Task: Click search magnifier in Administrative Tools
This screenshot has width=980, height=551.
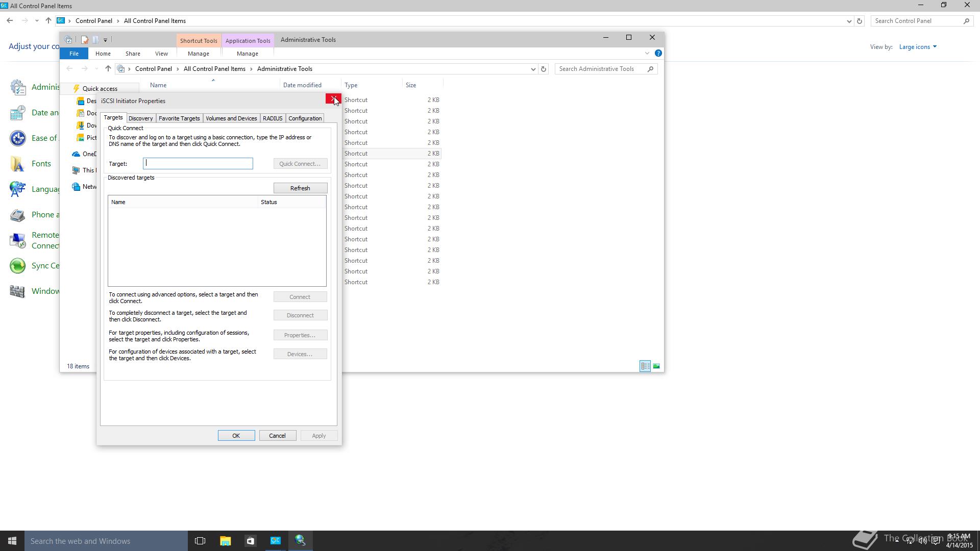Action: pyautogui.click(x=650, y=69)
